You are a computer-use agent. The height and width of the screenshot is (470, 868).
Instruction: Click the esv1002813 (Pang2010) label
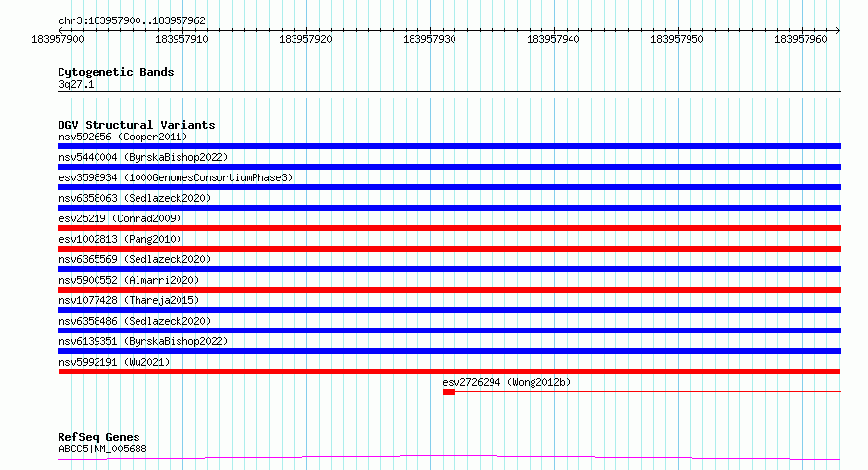tap(120, 239)
